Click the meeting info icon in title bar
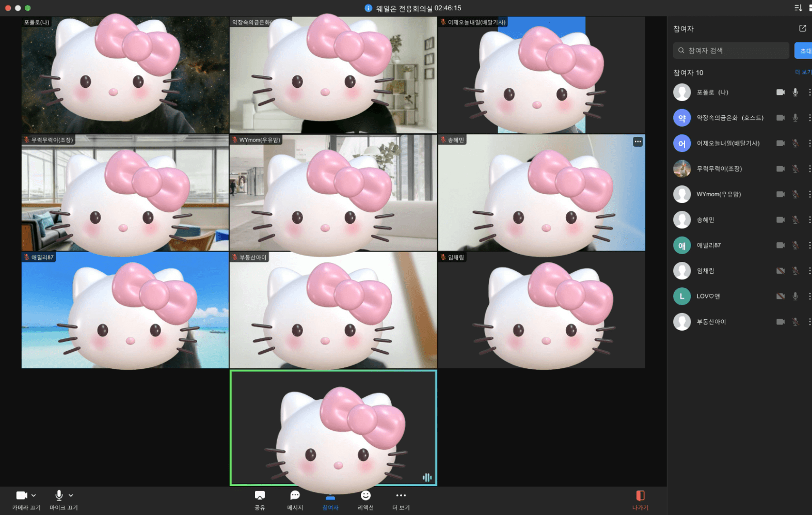This screenshot has width=812, height=515. tap(368, 8)
